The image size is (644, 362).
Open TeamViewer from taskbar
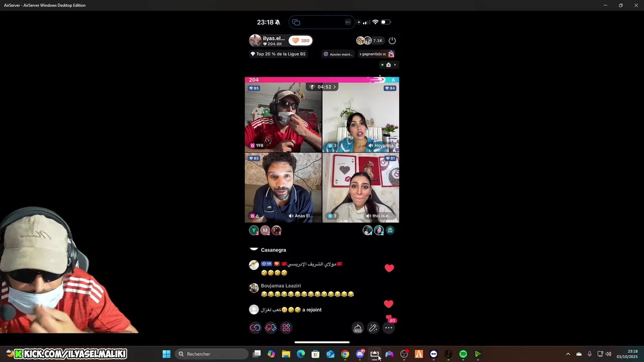(x=434, y=354)
